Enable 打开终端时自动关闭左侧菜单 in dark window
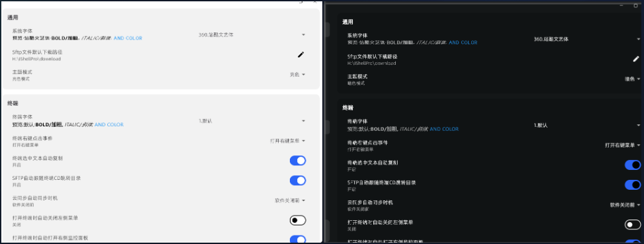Image resolution: width=644 pixels, height=244 pixels. tap(633, 224)
